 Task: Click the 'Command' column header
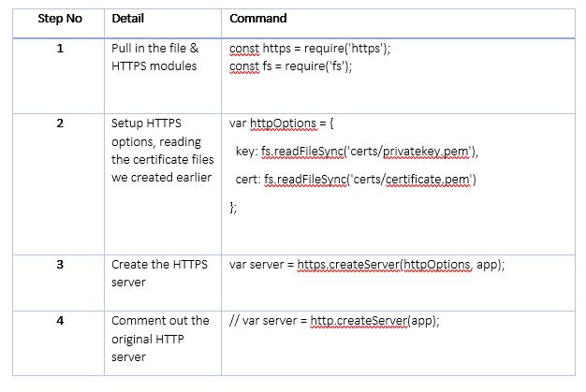click(258, 19)
